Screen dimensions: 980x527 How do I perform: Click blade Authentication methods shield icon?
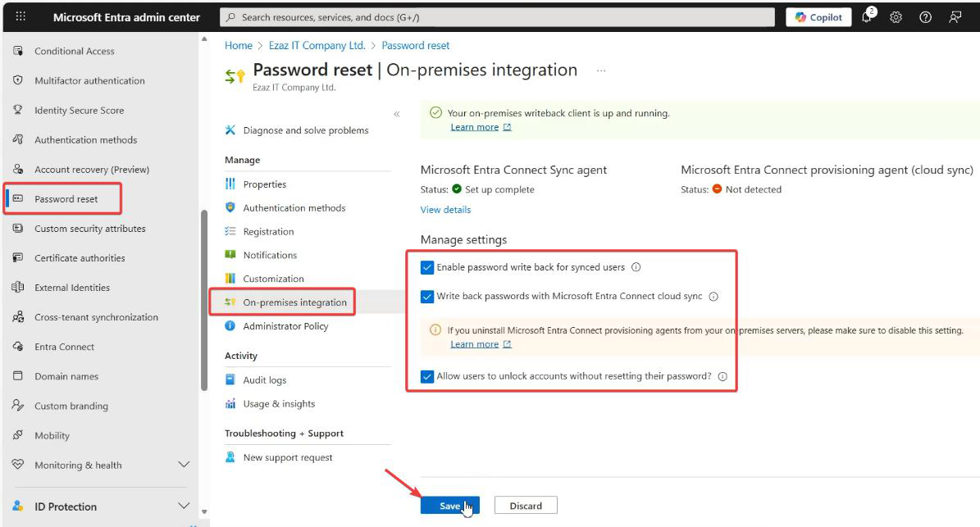click(230, 207)
